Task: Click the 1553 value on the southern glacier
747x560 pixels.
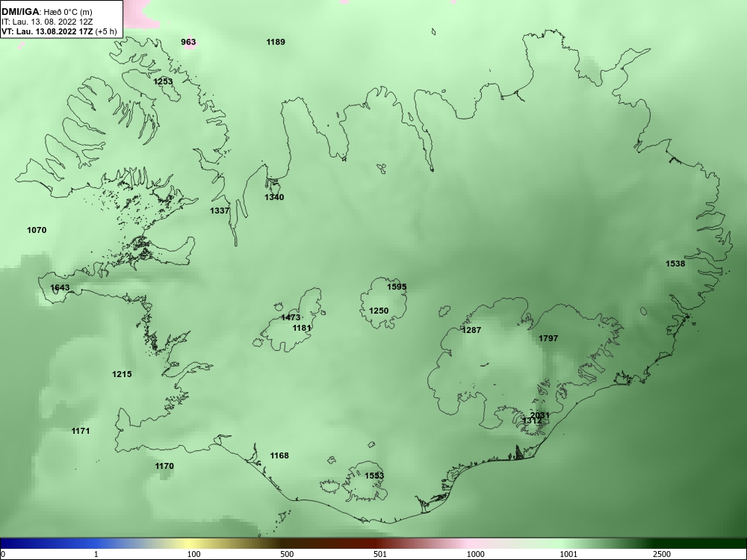Action: (x=374, y=475)
